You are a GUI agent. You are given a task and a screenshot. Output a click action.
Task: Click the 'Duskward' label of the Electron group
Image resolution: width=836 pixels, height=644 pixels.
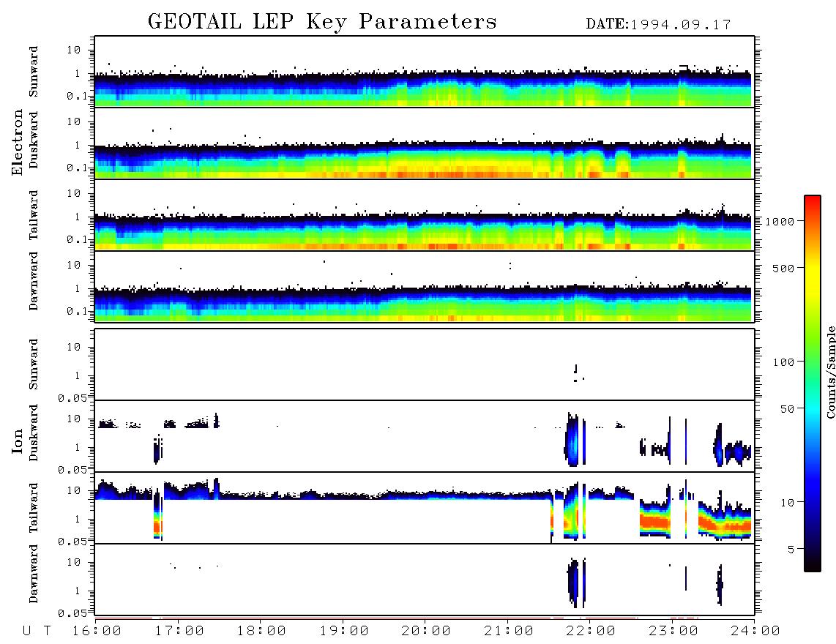33,140
